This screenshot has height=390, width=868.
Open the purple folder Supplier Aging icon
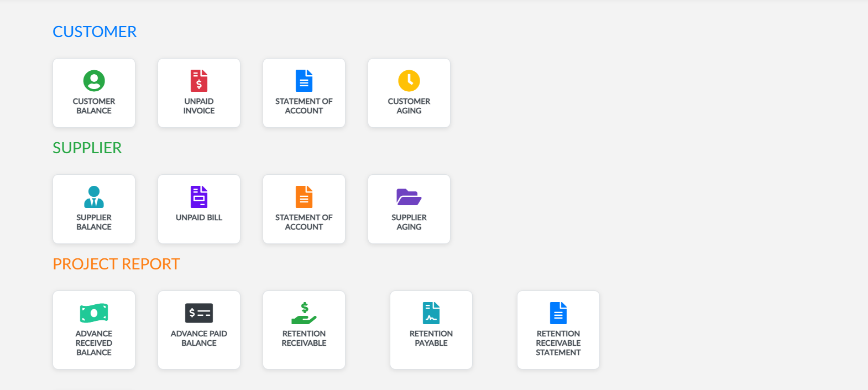tap(409, 197)
